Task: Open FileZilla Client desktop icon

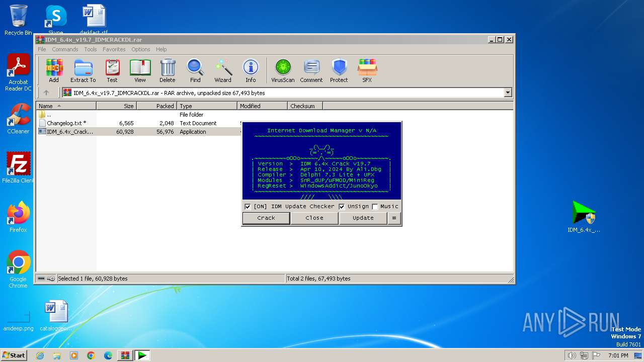Action: [x=18, y=167]
